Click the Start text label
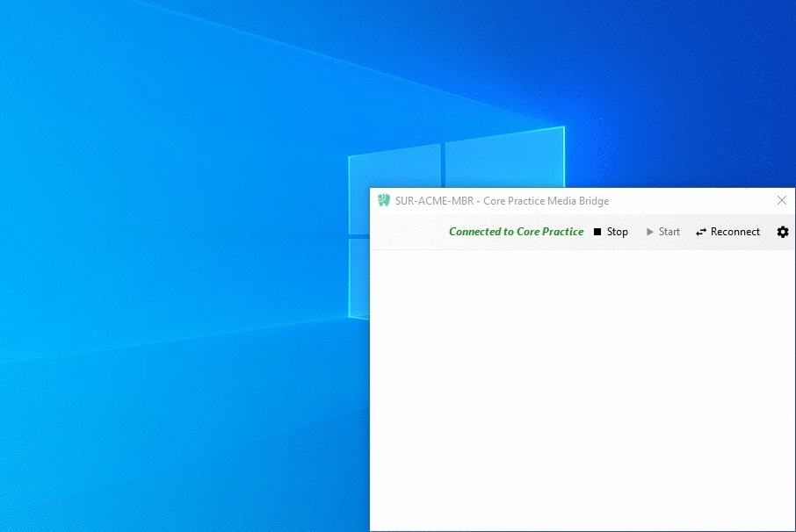This screenshot has height=532, width=796. click(669, 232)
